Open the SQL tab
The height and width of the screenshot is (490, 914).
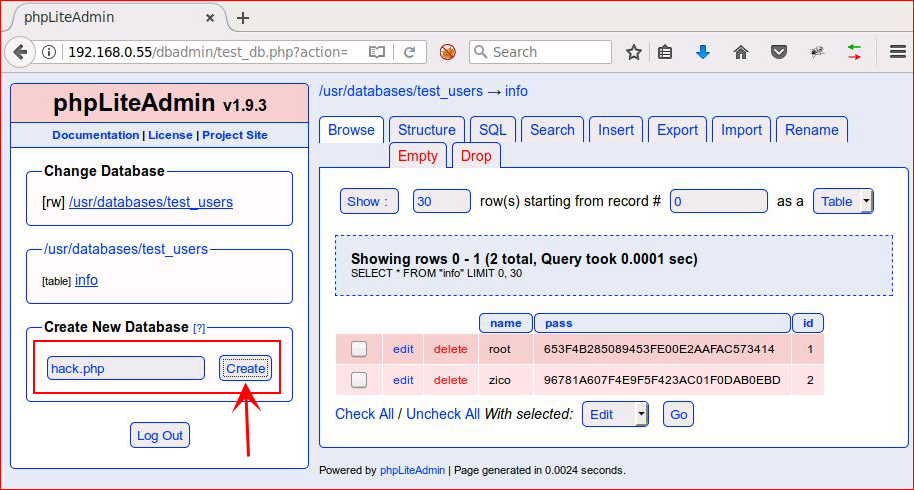(493, 130)
